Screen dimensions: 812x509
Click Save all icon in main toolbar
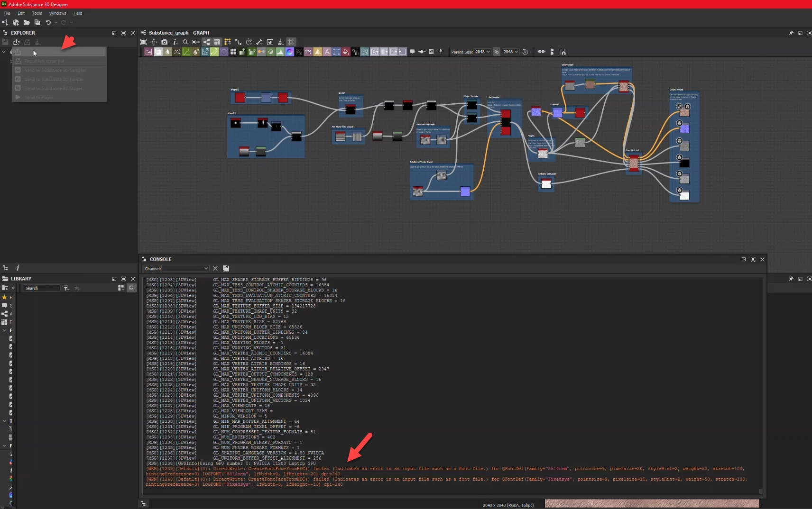(37, 22)
